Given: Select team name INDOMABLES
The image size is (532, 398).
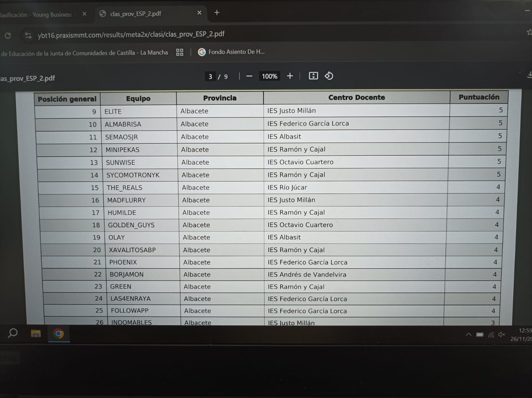Looking at the screenshot, I should (132, 323).
